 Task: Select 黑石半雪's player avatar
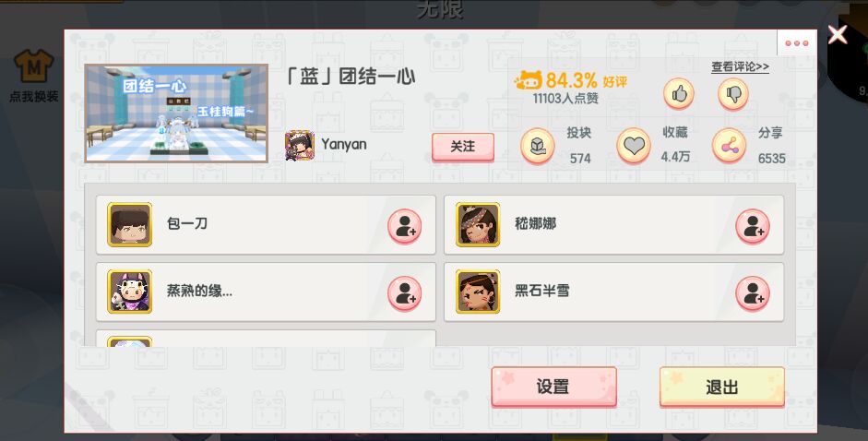[x=478, y=292]
